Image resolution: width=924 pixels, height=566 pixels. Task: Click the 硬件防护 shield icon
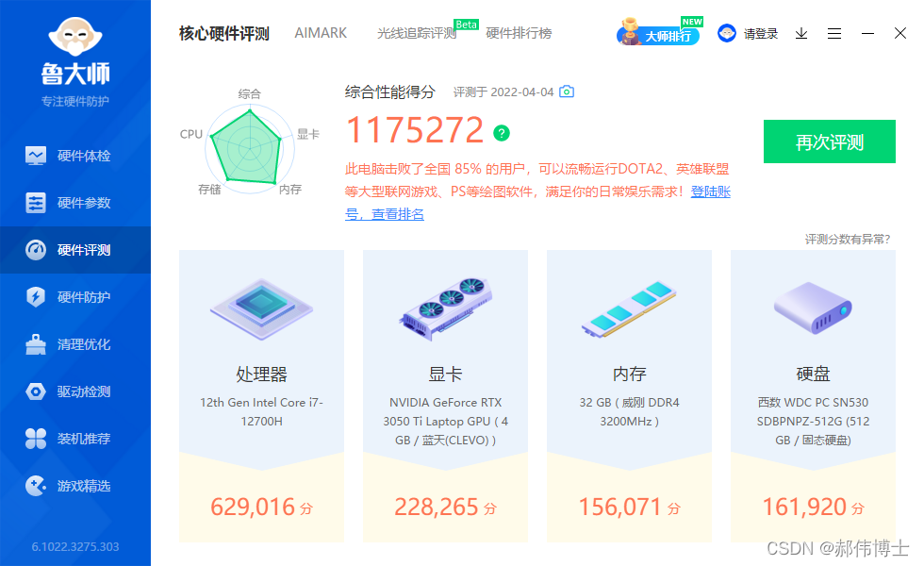pos(36,296)
